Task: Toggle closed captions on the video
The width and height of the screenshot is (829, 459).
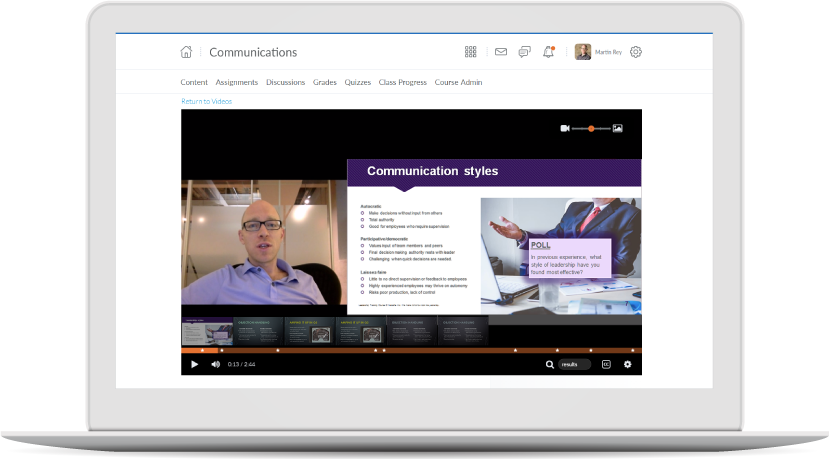Action: click(606, 364)
